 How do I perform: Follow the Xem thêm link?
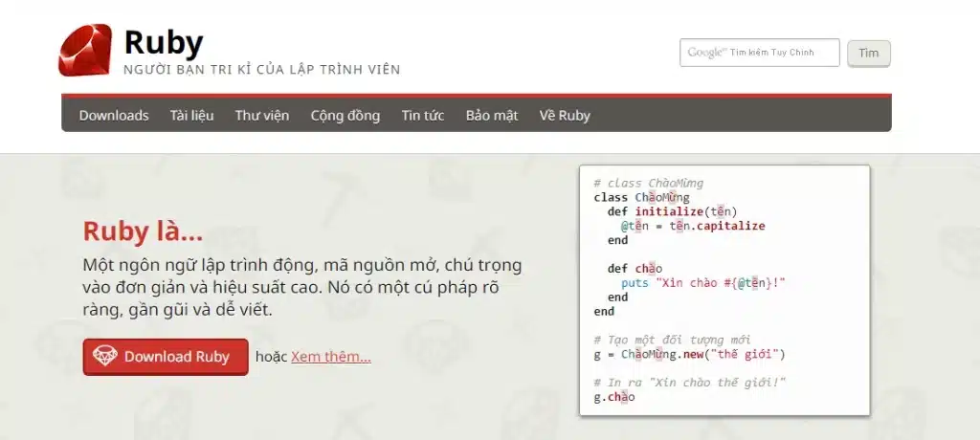[x=331, y=357]
